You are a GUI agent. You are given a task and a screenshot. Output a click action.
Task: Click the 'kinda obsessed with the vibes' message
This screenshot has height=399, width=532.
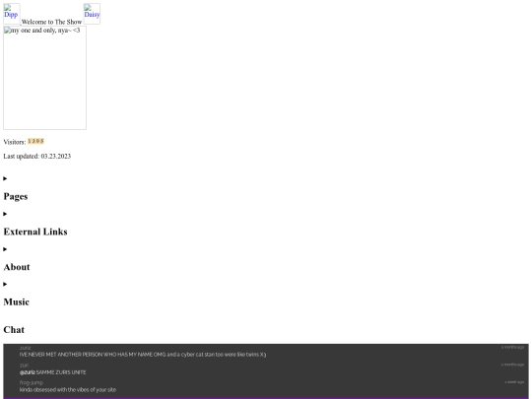coord(68,390)
